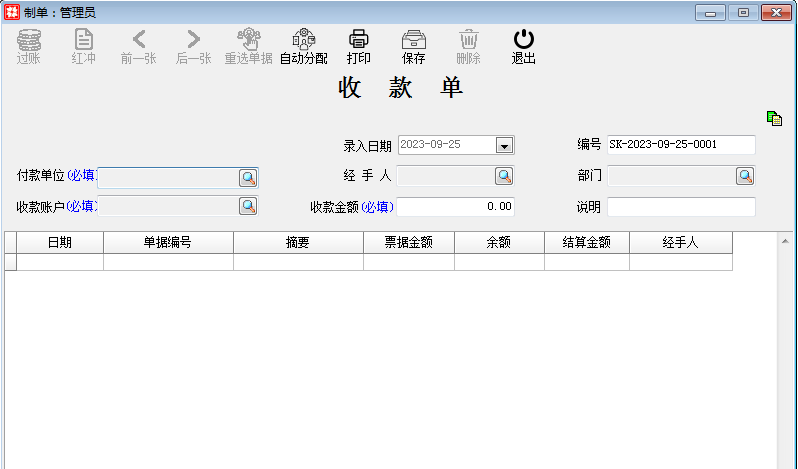This screenshot has width=798, height=469.
Task: Click the 付款单位 text input box
Action: point(167,178)
